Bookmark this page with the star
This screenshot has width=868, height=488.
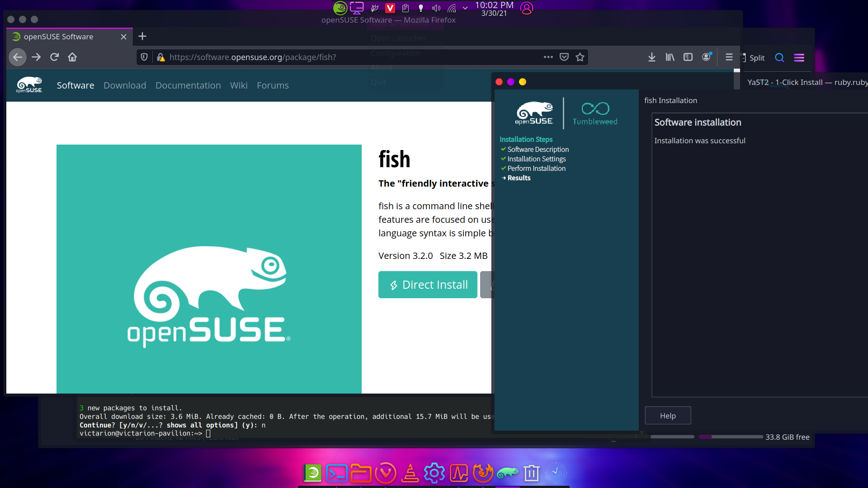tap(580, 57)
